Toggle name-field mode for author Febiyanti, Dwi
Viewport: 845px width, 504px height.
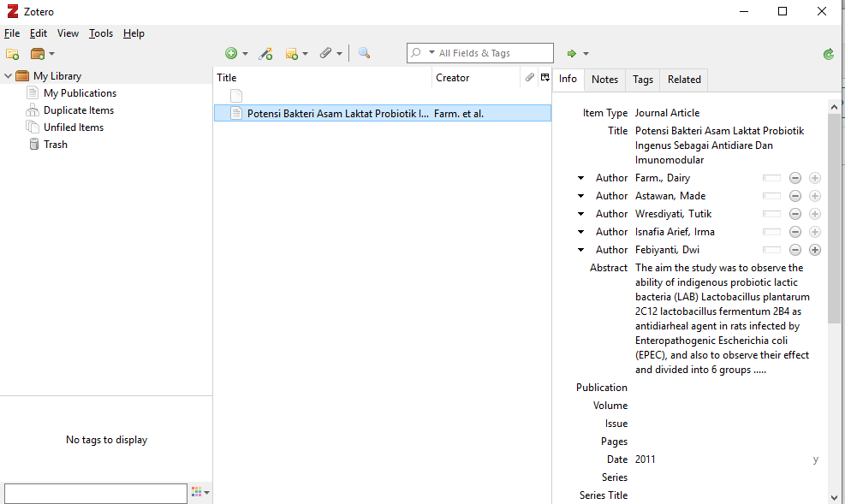pyautogui.click(x=771, y=250)
